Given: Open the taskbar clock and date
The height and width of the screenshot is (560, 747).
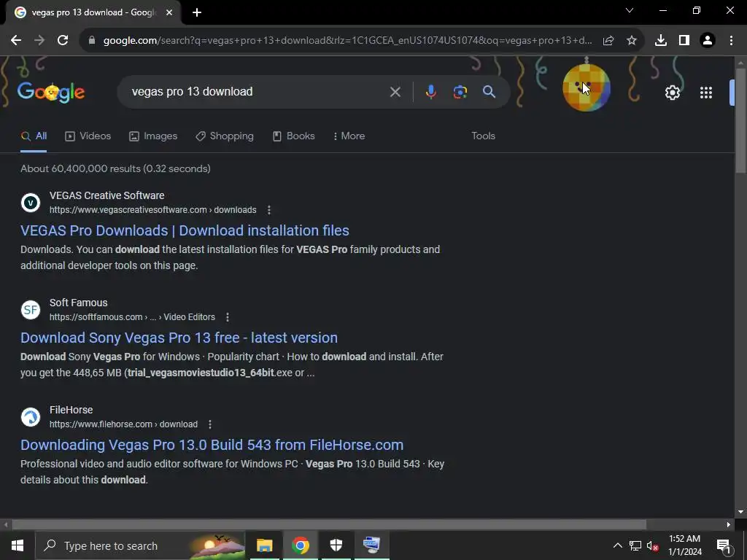Looking at the screenshot, I should (684, 545).
